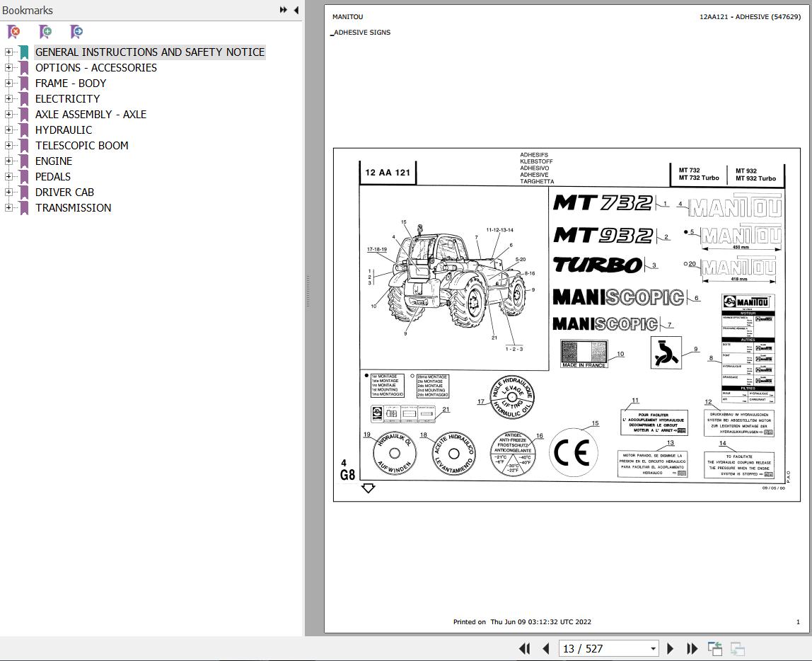Screen dimensions: 812x661
Task: Expand the ENGINE bookmark node
Action: [8, 161]
